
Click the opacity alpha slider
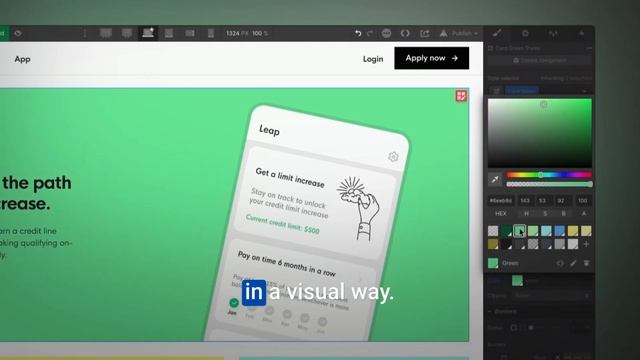point(549,184)
